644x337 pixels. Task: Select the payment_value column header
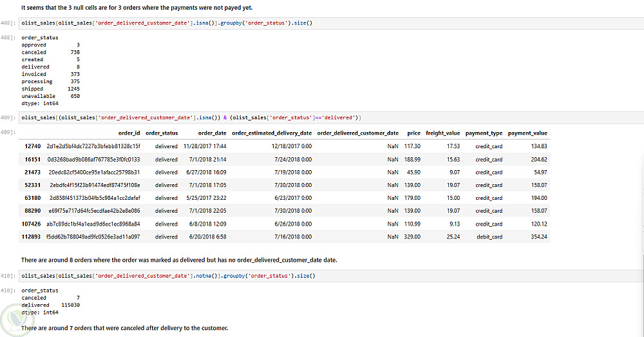527,133
